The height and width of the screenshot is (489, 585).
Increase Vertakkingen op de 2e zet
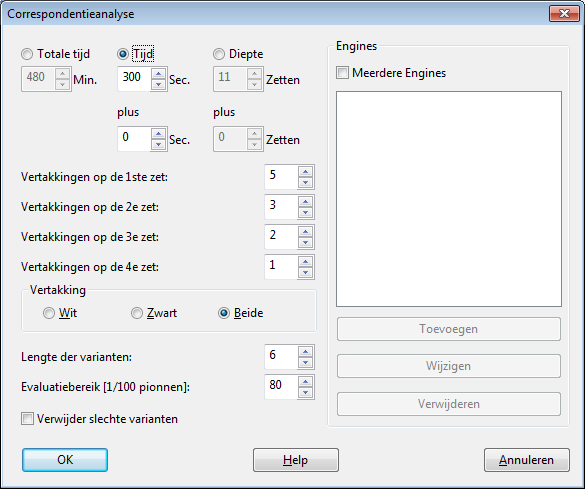306,201
